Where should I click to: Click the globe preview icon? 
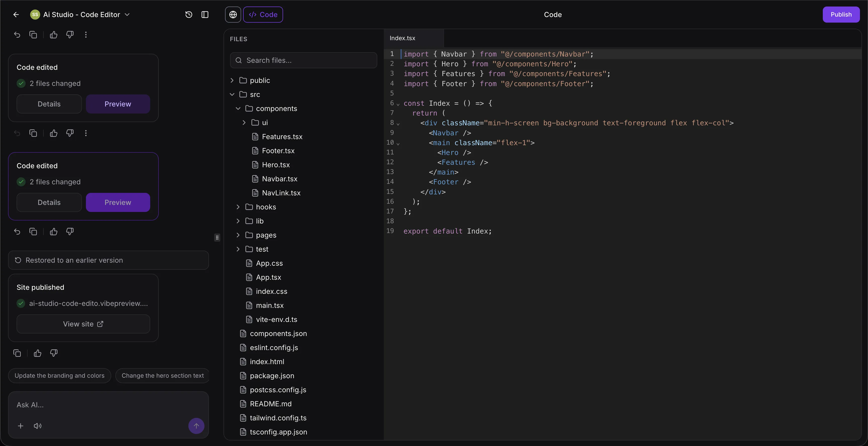tap(233, 15)
